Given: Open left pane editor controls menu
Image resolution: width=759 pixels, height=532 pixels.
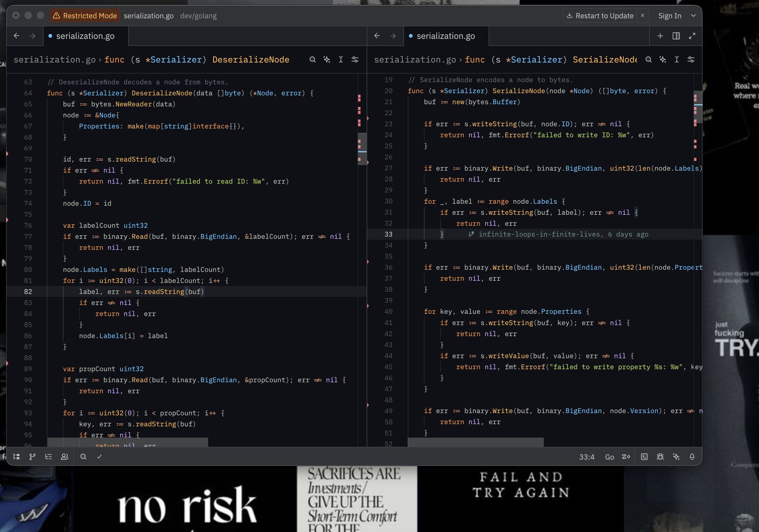Looking at the screenshot, I should 355,59.
